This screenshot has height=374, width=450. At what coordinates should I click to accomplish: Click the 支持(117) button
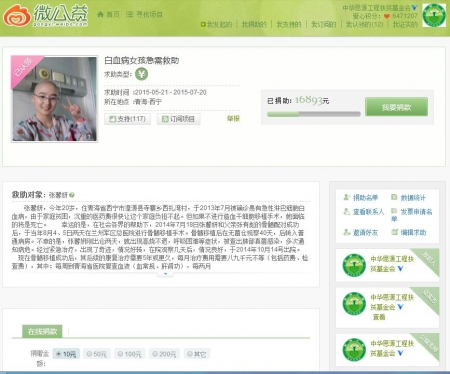127,119
